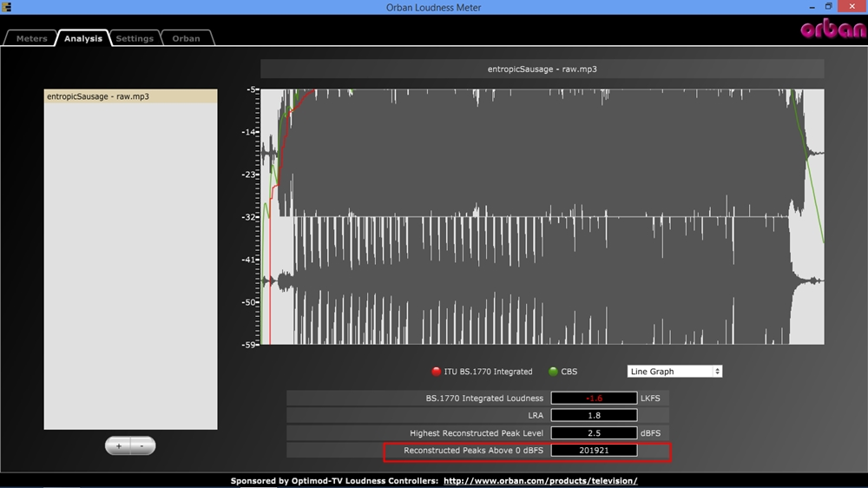Viewport: 868px width, 488px height.
Task: Open the Settings tab
Action: (135, 38)
